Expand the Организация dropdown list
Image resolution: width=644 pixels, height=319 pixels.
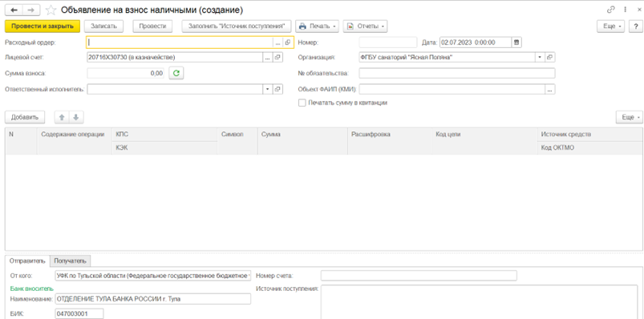[x=540, y=58]
